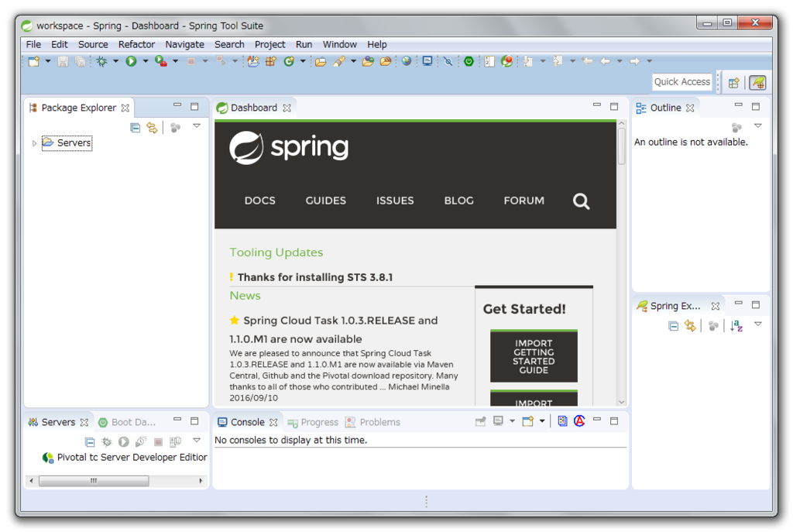Click the Display Selected Console icon
The height and width of the screenshot is (532, 793).
[498, 420]
